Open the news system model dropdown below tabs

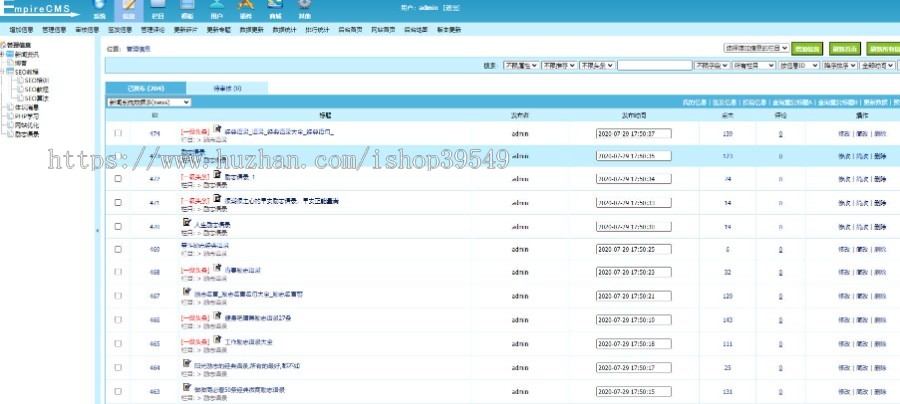[149, 102]
